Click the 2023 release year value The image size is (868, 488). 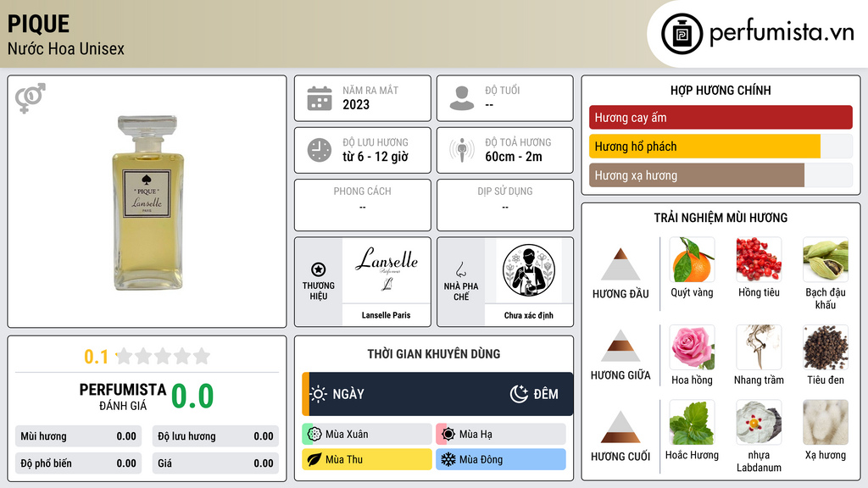point(356,104)
